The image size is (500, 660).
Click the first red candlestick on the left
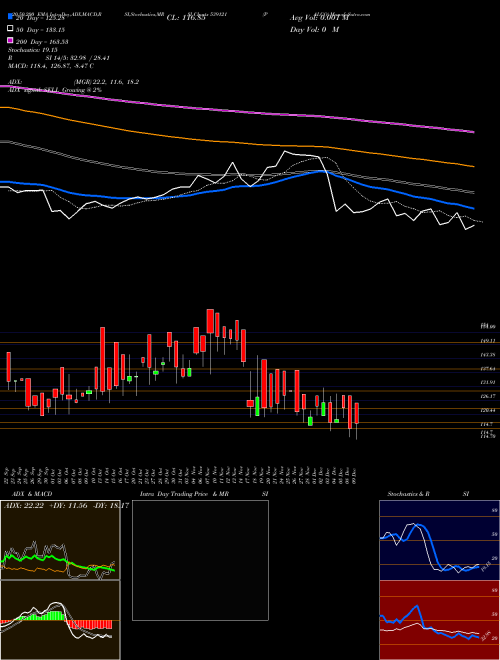pos(8,367)
